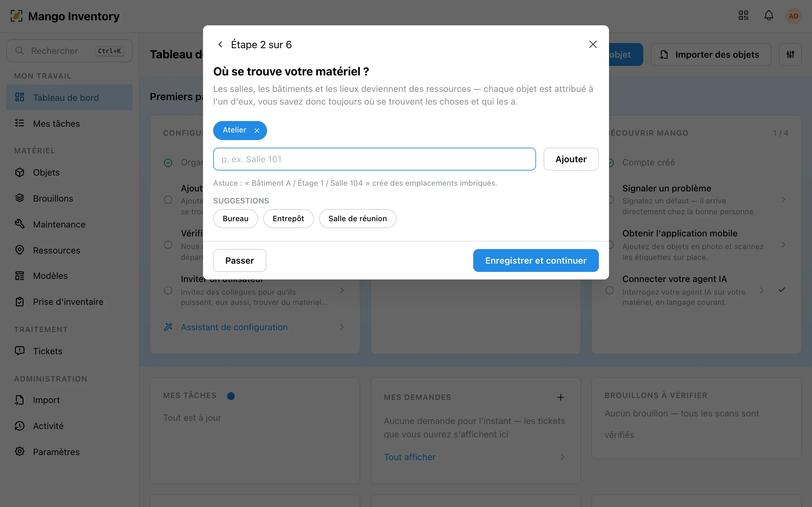This screenshot has height=507, width=812.
Task: Open the QR code scanner icon
Action: point(743,16)
